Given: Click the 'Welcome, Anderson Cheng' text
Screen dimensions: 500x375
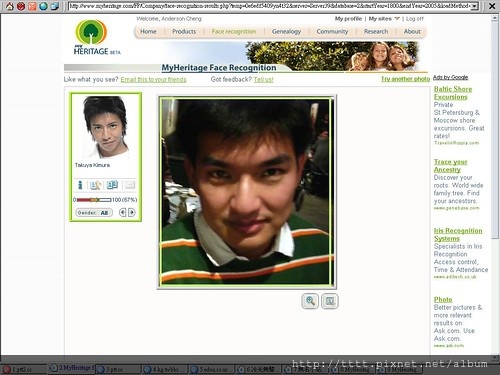Looking at the screenshot, I should (169, 19).
